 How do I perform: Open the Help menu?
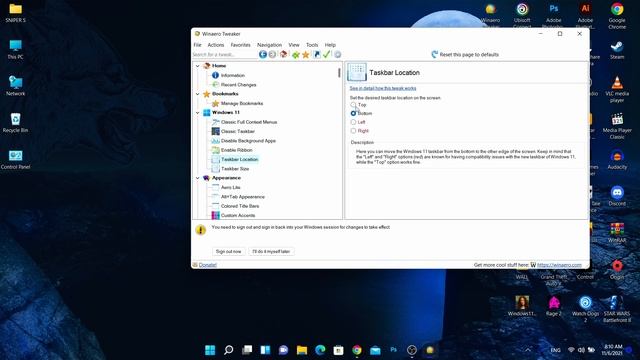tap(330, 45)
